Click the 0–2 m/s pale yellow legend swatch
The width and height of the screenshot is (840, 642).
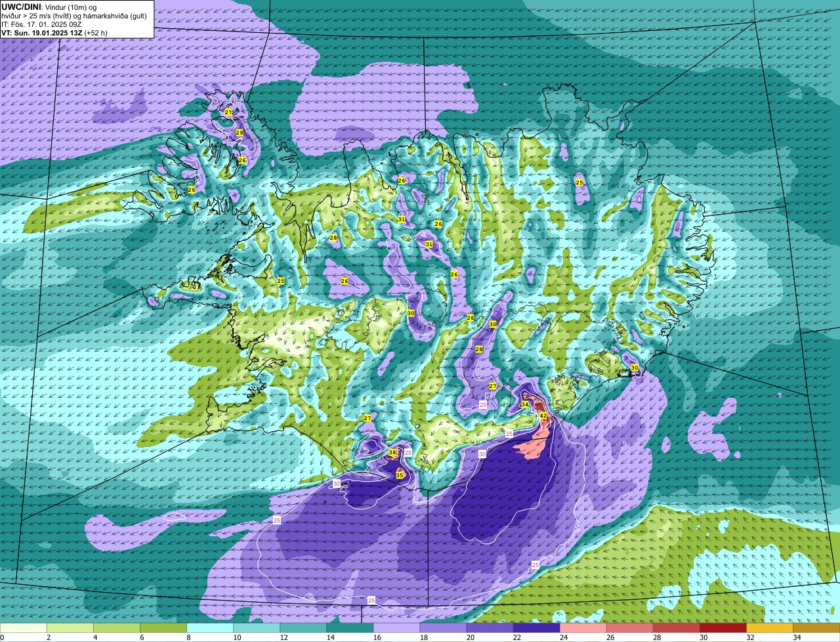point(24,628)
